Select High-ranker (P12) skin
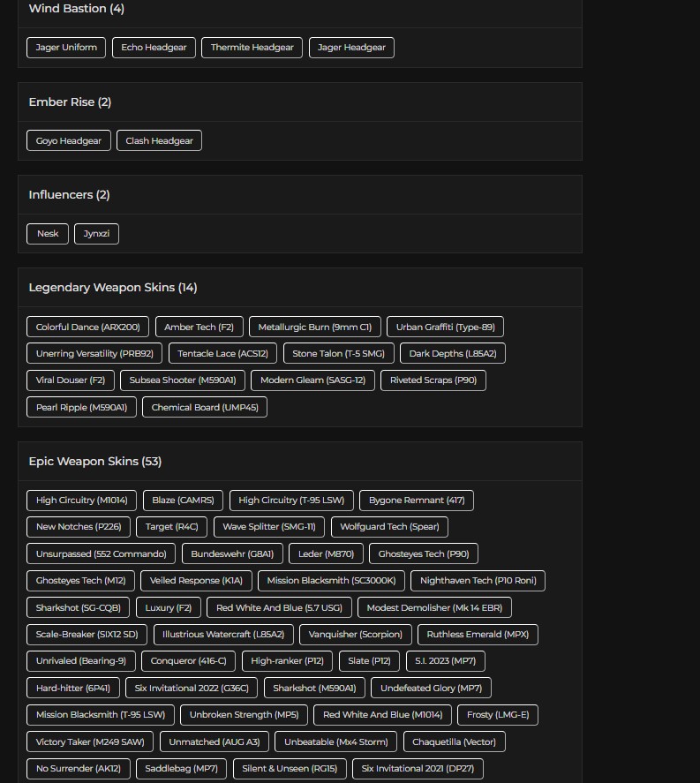700x783 pixels. [x=287, y=661]
